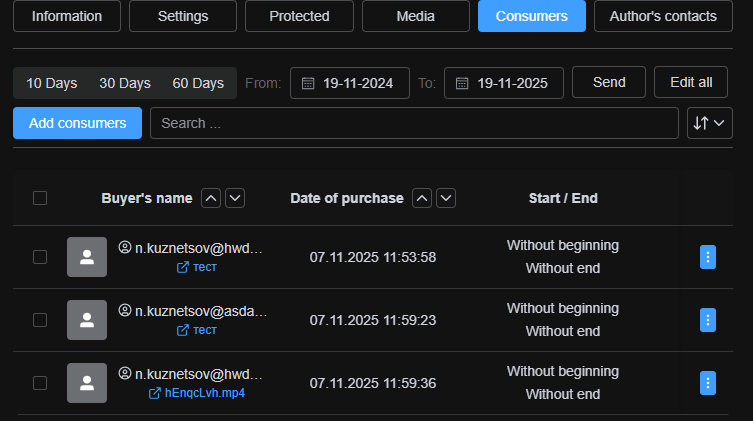Open three-dot menu for 11:59:23 row
Viewport: 753px width, 421px height.
(x=707, y=320)
